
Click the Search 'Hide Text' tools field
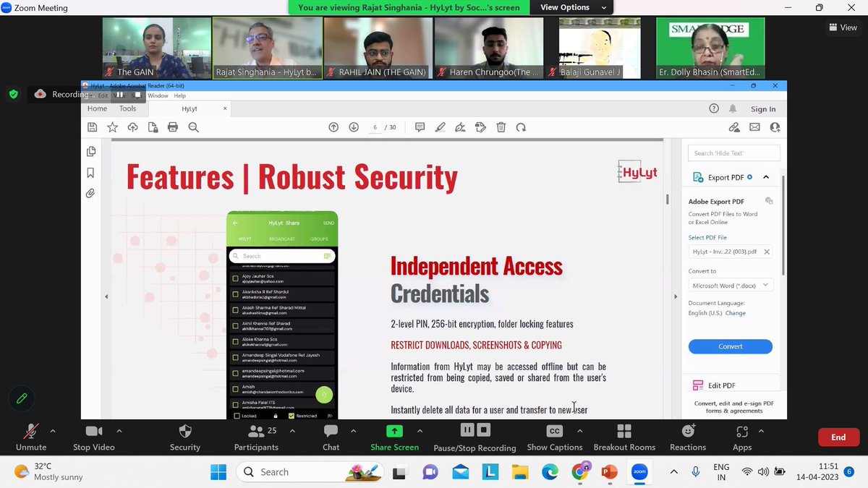pyautogui.click(x=734, y=153)
